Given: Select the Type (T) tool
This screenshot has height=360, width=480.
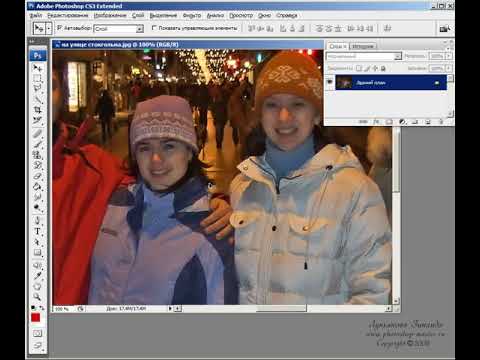Looking at the screenshot, I should [x=37, y=231].
